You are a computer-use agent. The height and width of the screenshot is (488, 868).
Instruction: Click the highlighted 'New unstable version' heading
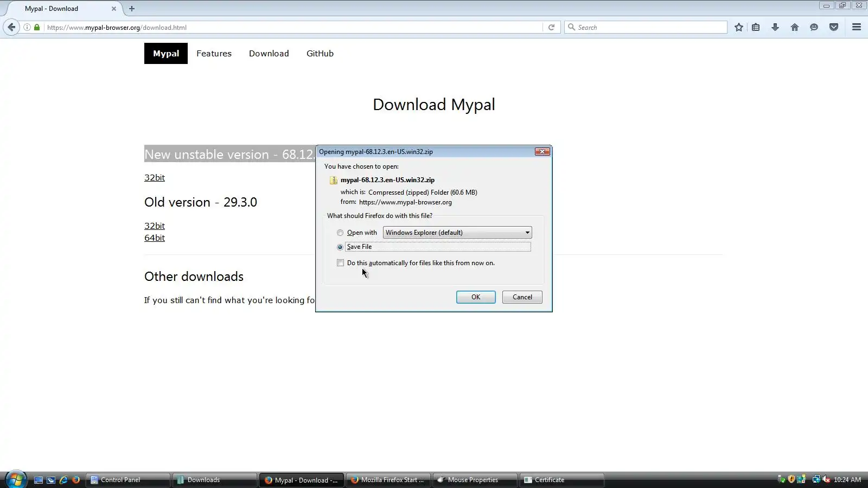point(229,155)
